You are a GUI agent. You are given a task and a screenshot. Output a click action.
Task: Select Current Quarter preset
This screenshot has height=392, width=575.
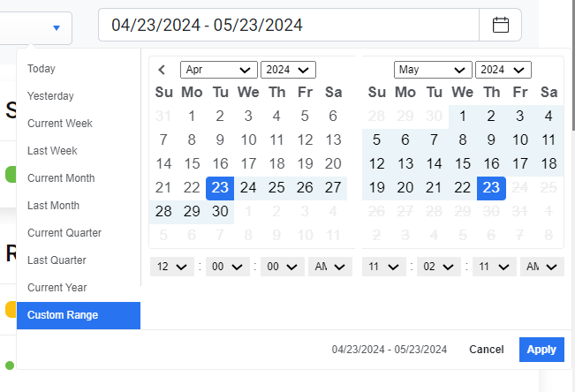[x=64, y=233]
